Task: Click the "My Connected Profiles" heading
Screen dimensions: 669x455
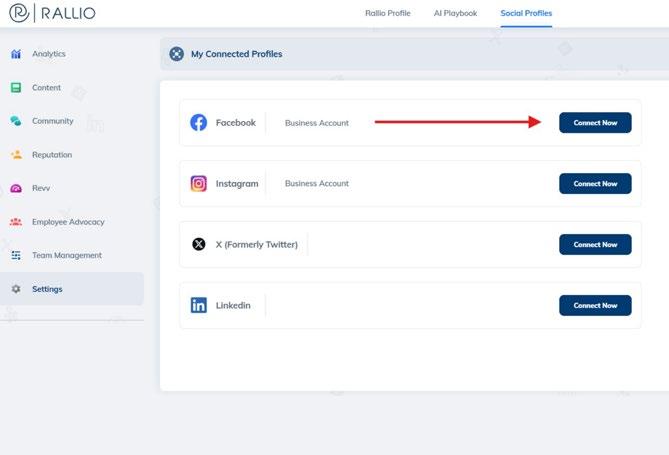Action: coord(236,54)
